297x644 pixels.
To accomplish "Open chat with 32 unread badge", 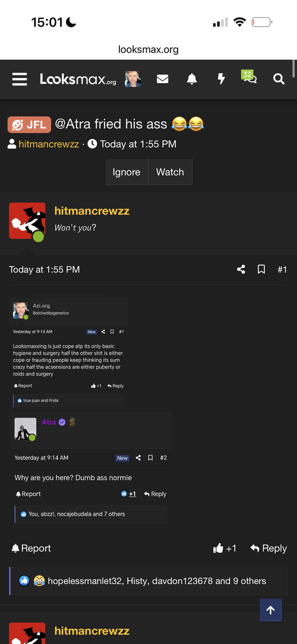I will (x=249, y=77).
